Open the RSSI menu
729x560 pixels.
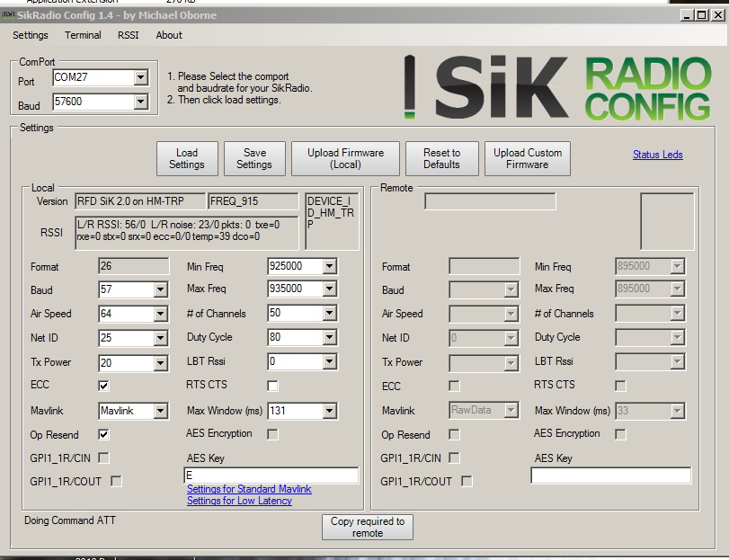(129, 35)
